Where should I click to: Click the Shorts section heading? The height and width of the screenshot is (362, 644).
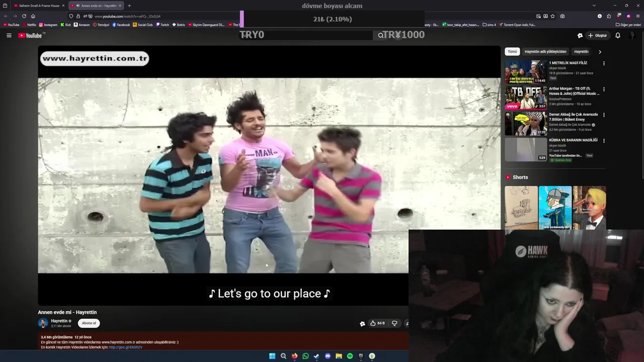[x=520, y=177]
